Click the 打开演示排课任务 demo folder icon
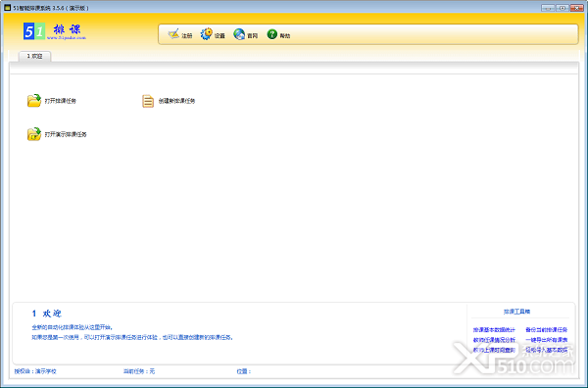588x388 pixels. tap(33, 134)
